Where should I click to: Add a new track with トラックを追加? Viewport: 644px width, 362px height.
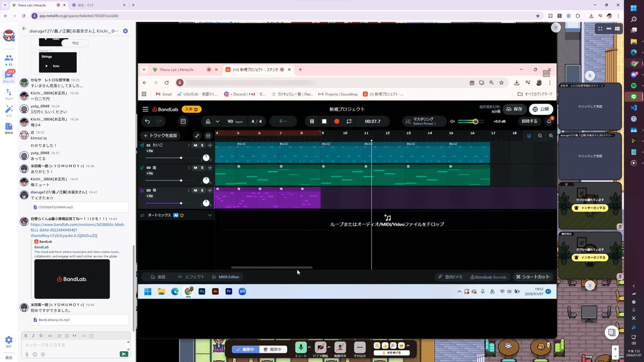coord(160,136)
